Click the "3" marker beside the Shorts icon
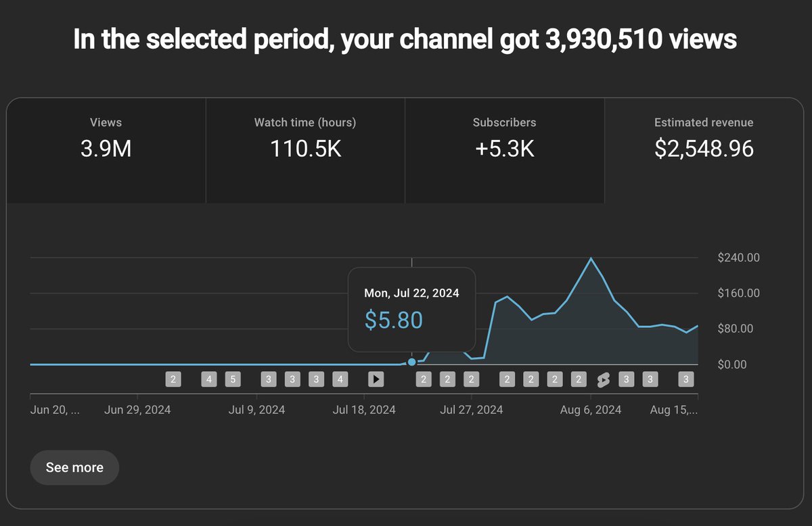812x526 pixels. [626, 379]
